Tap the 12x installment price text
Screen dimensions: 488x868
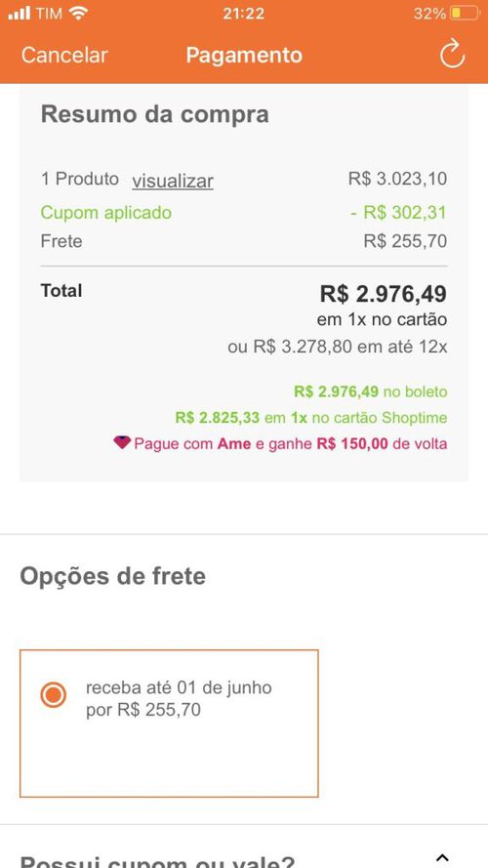(338, 347)
